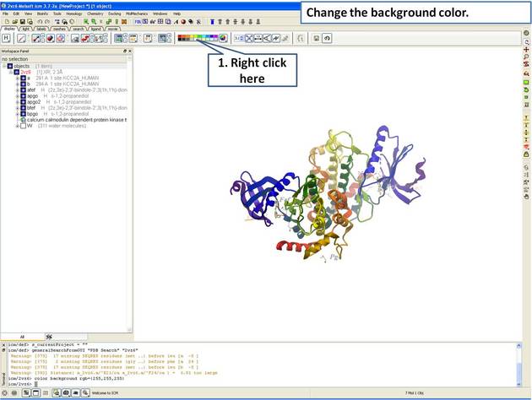This screenshot has height=400, width=532.
Task: Toggle the checkbox for water molecules W
Action: 23,126
